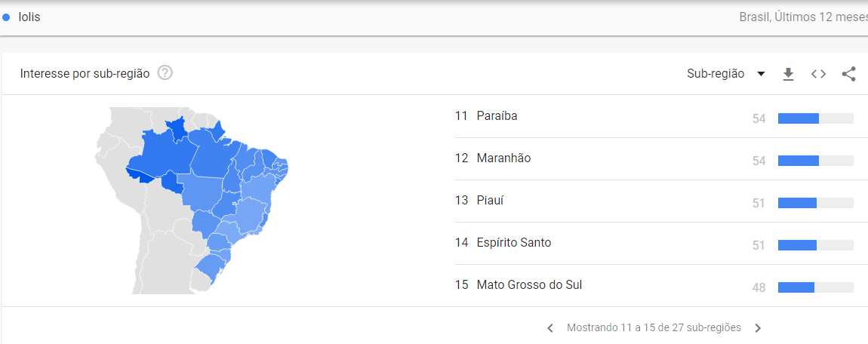
Task: Open the help question mark icon
Action: (165, 73)
